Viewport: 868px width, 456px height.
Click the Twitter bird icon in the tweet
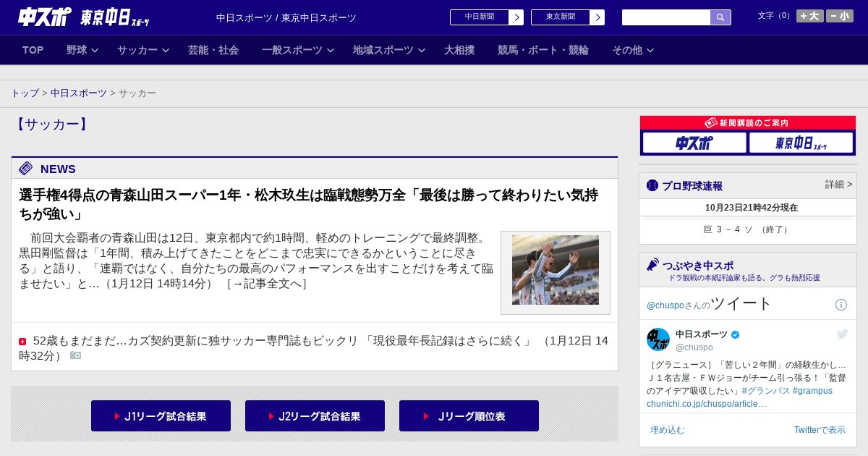(842, 334)
